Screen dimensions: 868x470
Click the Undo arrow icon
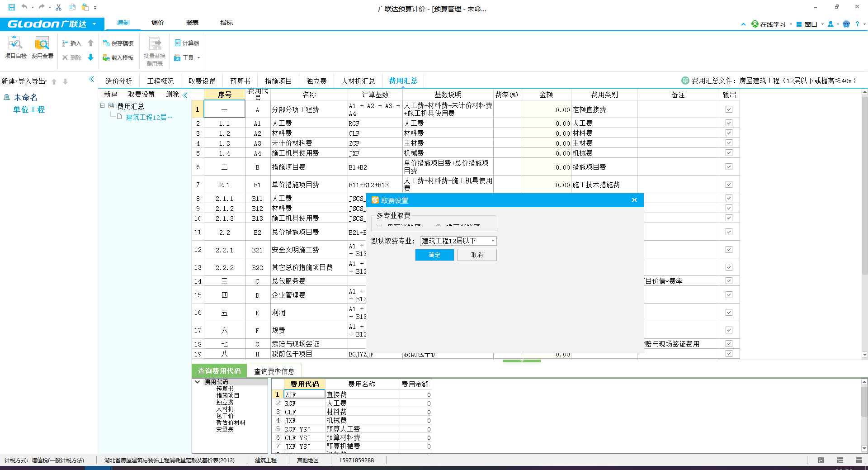[24, 7]
